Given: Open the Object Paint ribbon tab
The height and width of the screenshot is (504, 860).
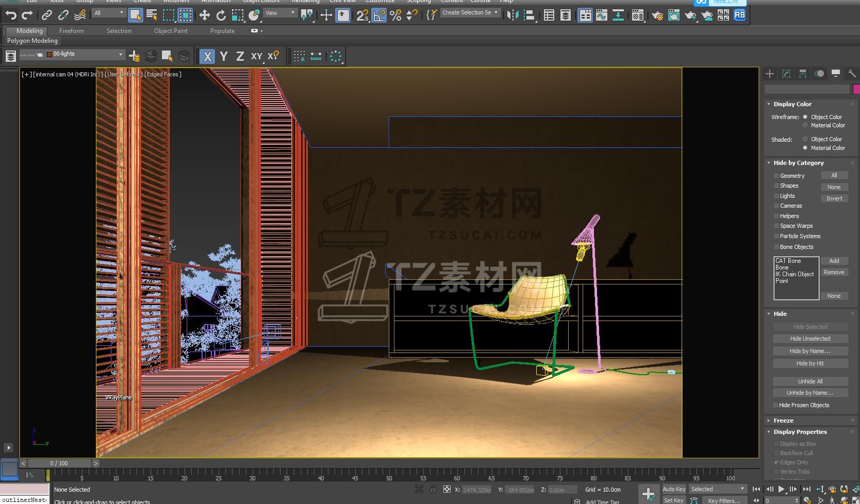Looking at the screenshot, I should 171,31.
